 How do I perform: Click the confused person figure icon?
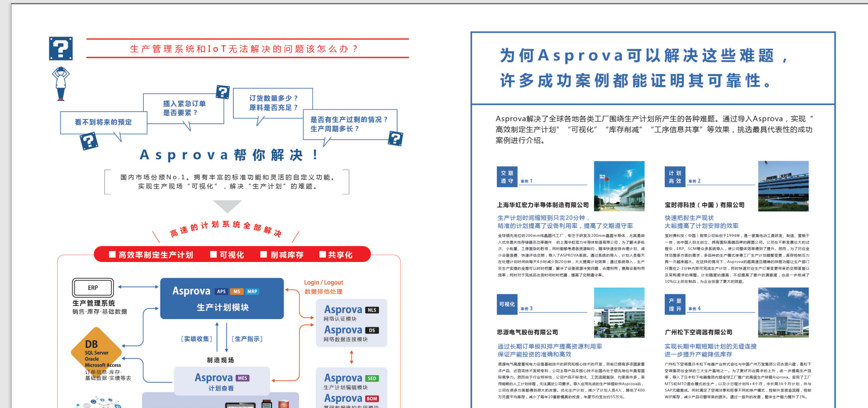[x=61, y=84]
